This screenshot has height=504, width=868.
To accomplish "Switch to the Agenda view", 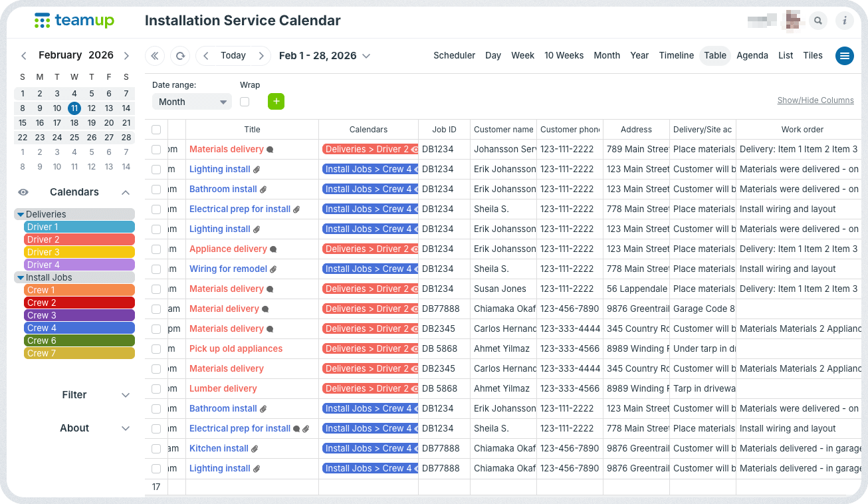I will pyautogui.click(x=752, y=56).
